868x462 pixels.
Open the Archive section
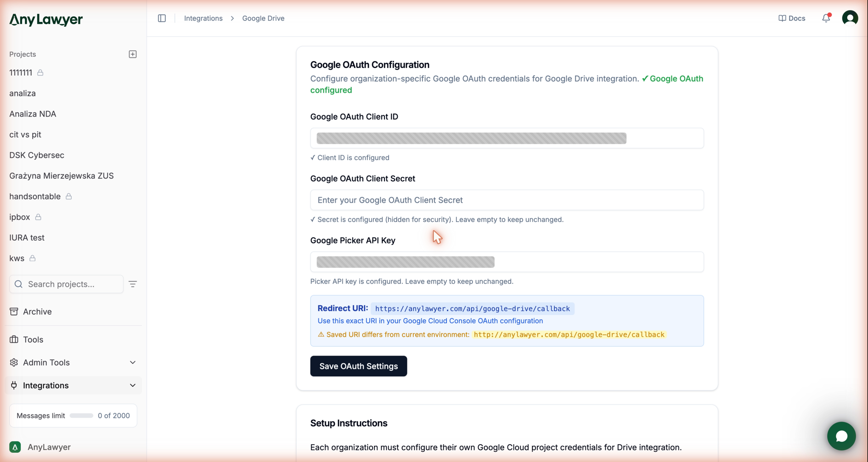coord(73,312)
